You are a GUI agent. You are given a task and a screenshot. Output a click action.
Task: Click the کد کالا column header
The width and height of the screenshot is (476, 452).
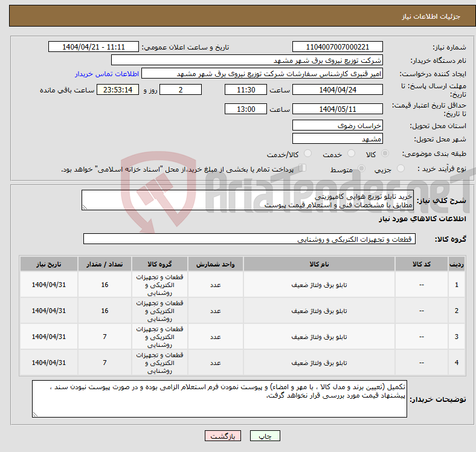click(422, 264)
